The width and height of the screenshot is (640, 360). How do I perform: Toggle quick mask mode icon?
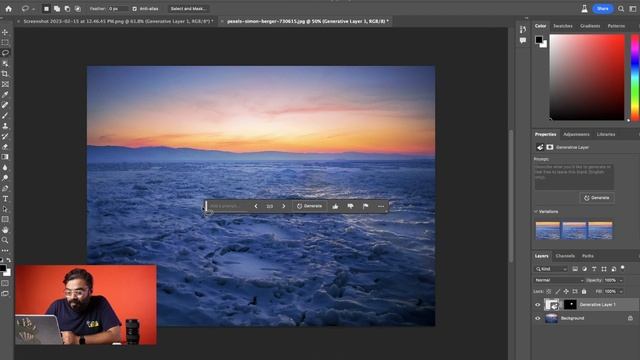coord(5,283)
